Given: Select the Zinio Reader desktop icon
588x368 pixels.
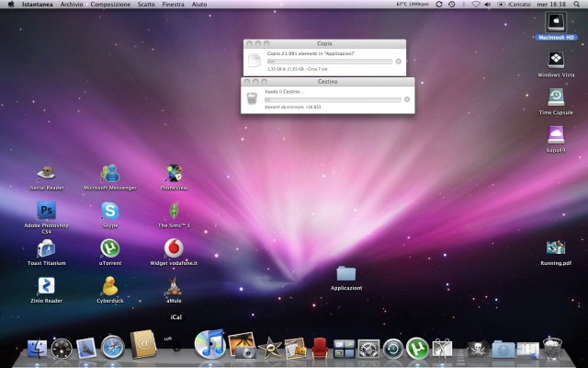Looking at the screenshot, I should (x=46, y=286).
